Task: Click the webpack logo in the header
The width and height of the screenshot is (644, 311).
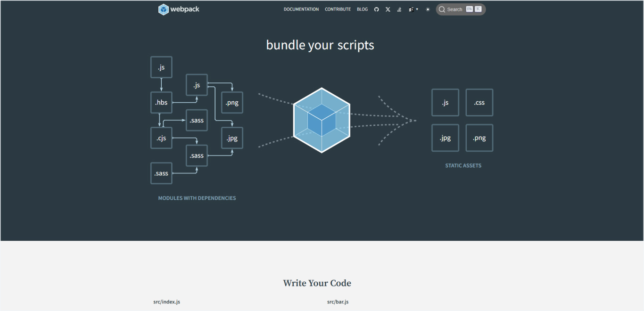Action: (178, 9)
